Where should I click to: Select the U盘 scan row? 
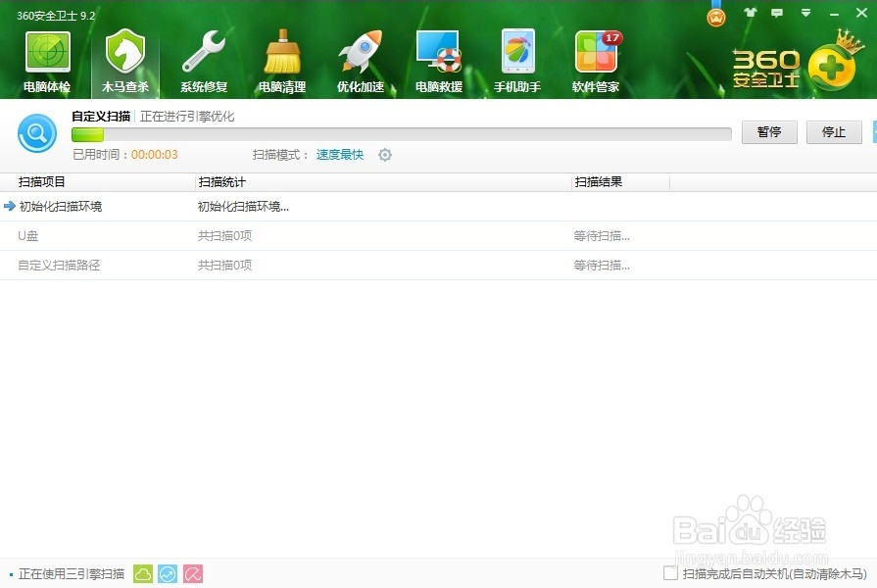(x=439, y=236)
